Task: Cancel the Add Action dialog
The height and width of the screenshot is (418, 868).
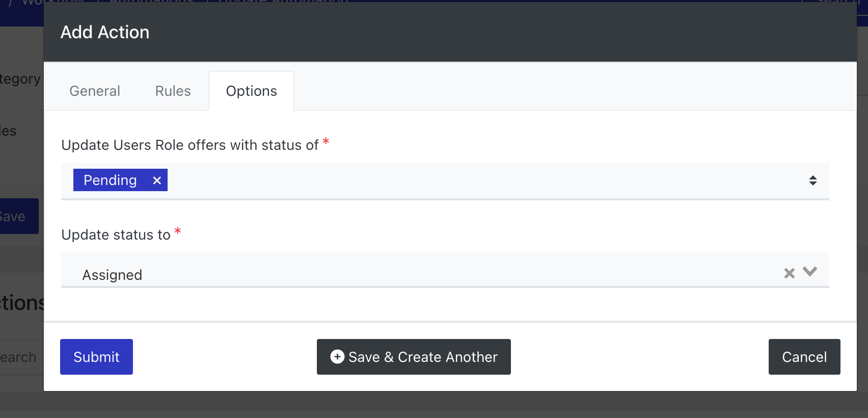Action: click(804, 357)
